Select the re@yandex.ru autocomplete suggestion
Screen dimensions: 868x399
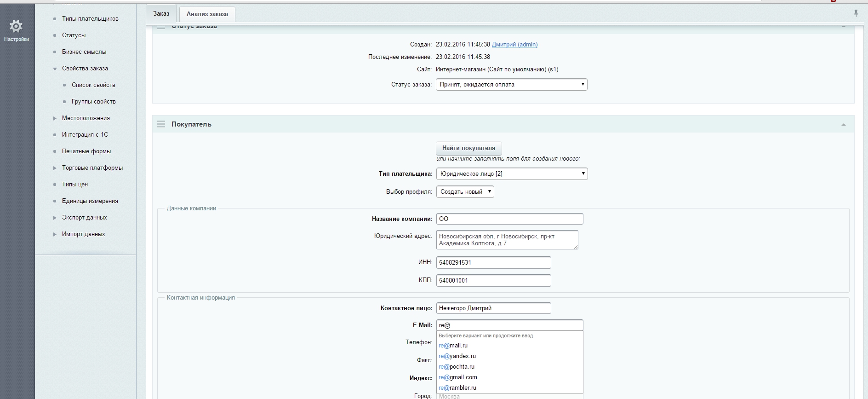(457, 356)
